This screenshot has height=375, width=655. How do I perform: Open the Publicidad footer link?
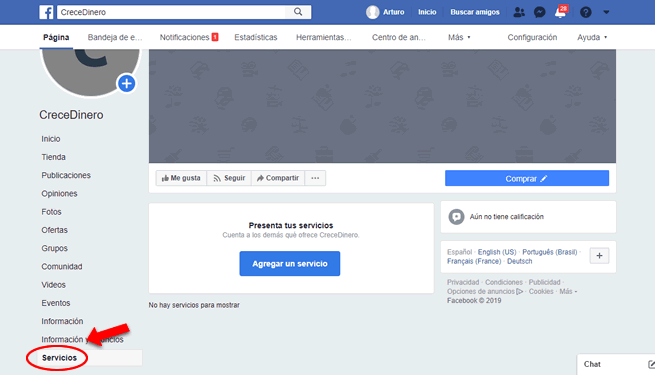(544, 282)
